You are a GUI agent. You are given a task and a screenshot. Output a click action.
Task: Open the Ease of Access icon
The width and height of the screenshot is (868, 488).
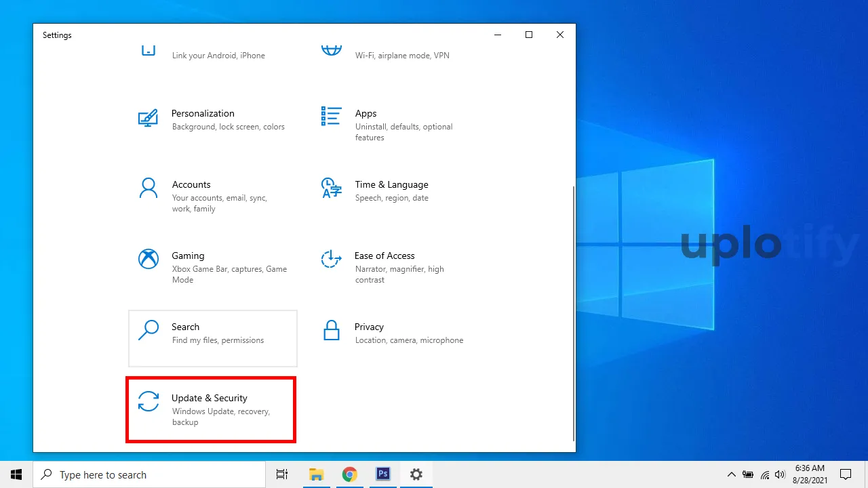point(331,259)
